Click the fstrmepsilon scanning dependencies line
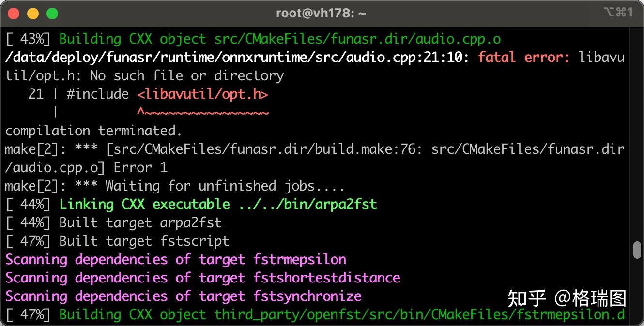Viewport: 644px width, 326px height. pos(175,259)
